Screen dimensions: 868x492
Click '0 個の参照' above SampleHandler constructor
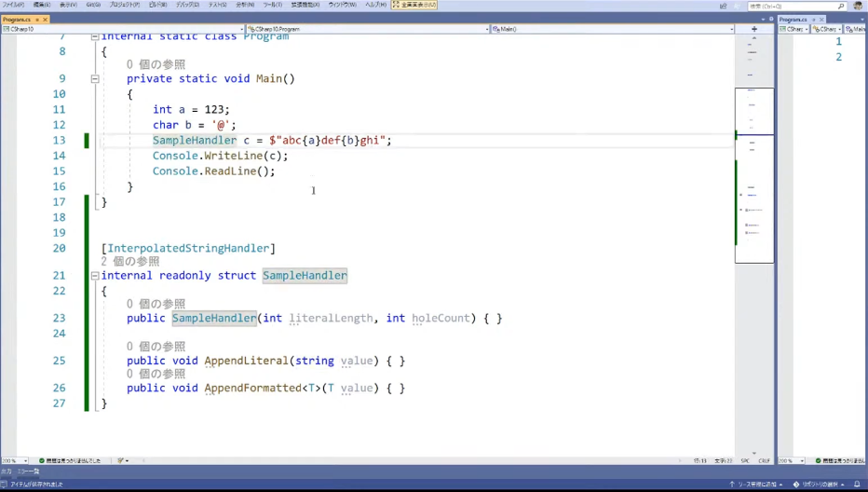156,304
